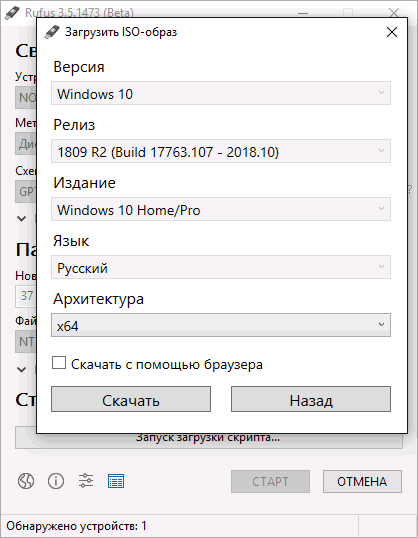Open the Издание dropdown Windows 10 Home/Pro
Viewport: 418px width, 538px height.
[221, 209]
